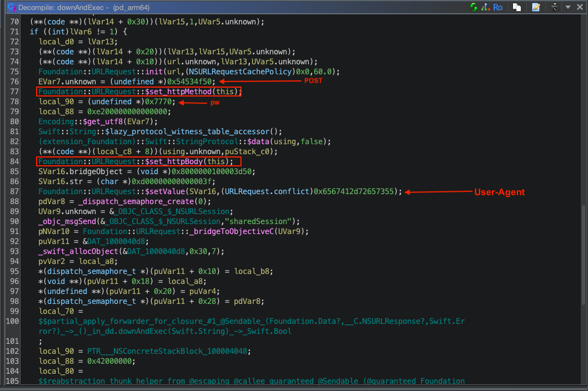
Task: Click local_b8 on line 95
Action: click(252, 272)
